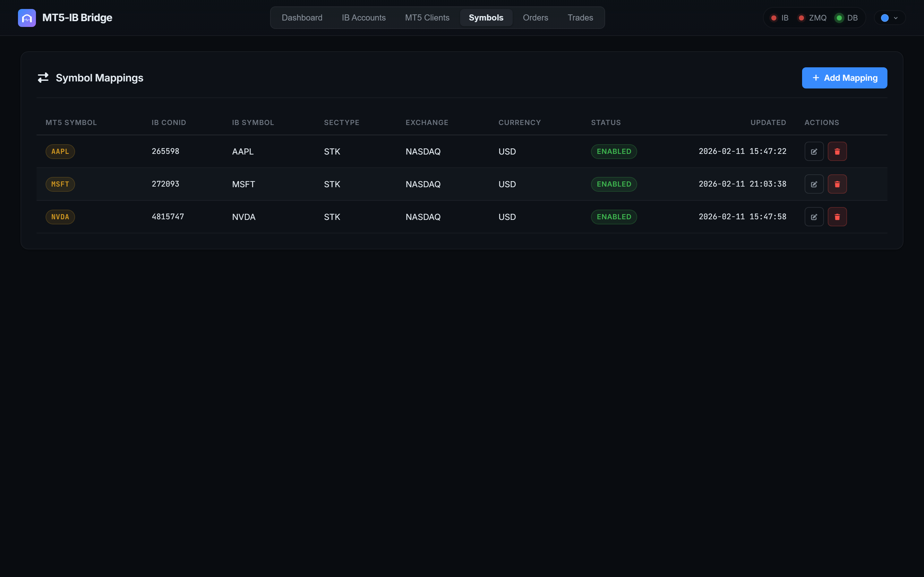Click the MT5-IB Bridge logo icon
Image resolution: width=924 pixels, height=577 pixels.
pyautogui.click(x=27, y=18)
